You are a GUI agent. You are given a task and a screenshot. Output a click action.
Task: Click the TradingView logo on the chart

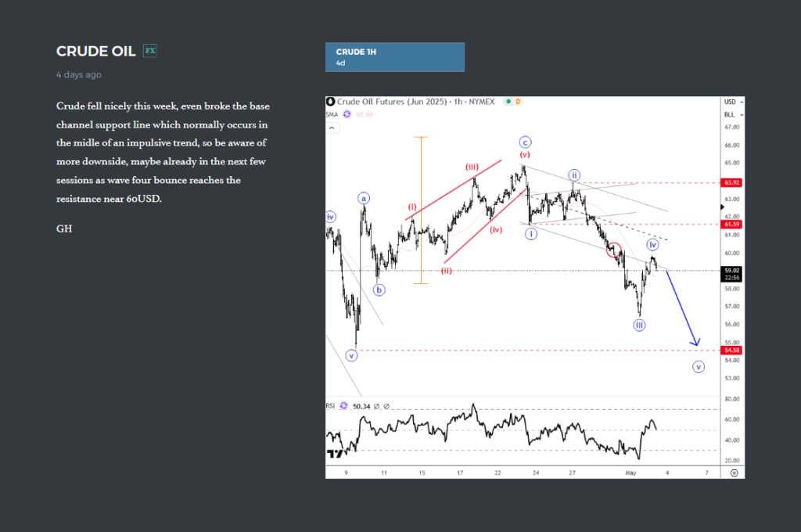[x=335, y=453]
